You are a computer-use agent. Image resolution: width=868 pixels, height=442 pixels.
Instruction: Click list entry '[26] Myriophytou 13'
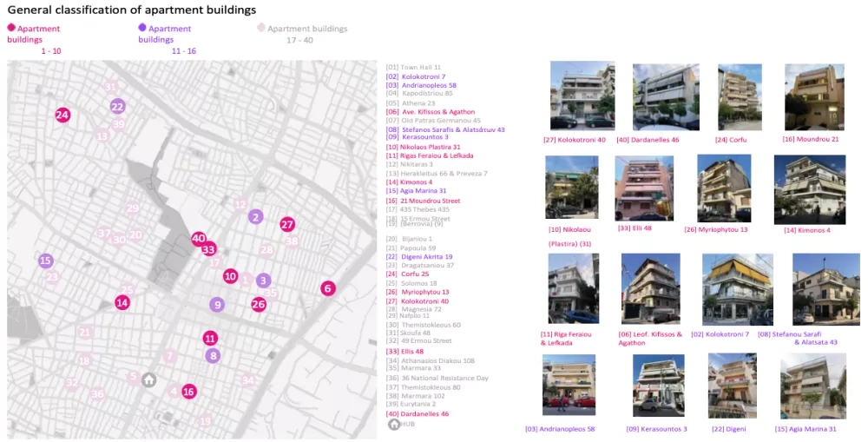418,292
